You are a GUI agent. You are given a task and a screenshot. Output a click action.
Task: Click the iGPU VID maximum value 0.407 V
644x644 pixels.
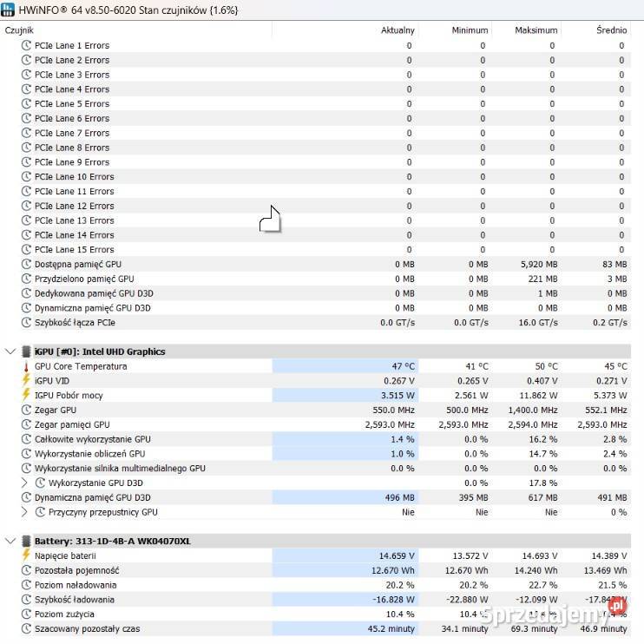click(542, 381)
